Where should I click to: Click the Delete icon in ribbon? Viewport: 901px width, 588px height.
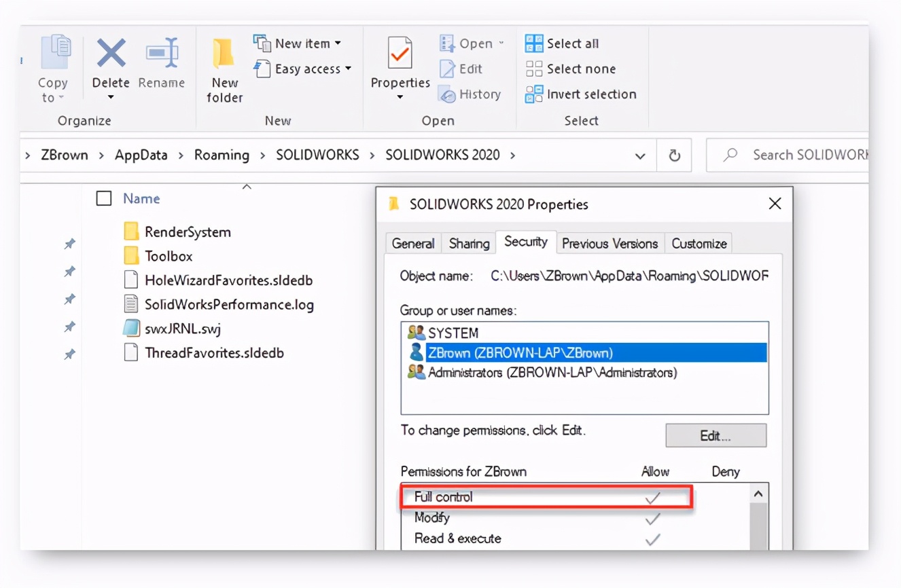tap(111, 54)
